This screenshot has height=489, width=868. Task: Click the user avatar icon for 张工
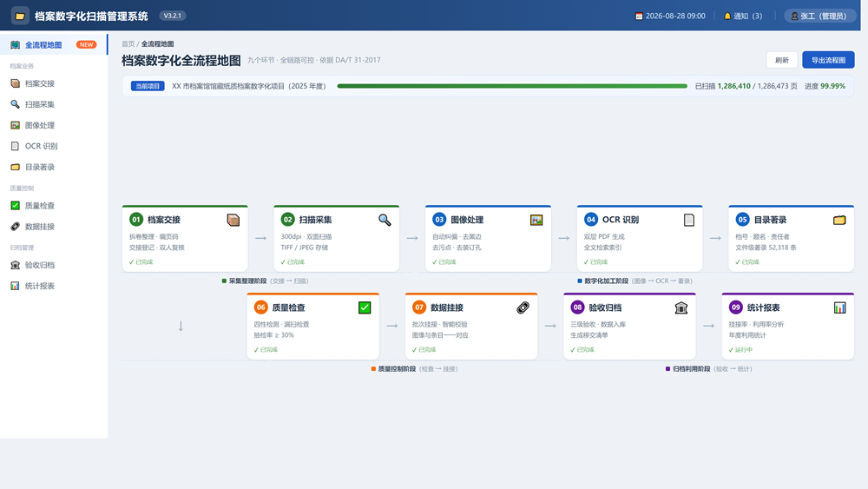coord(794,16)
